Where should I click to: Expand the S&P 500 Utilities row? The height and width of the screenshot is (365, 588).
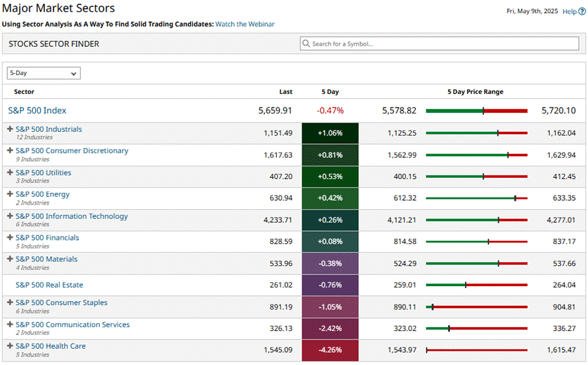click(10, 172)
